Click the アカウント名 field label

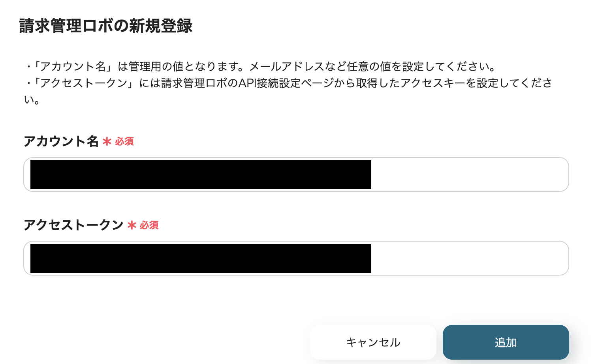[61, 141]
